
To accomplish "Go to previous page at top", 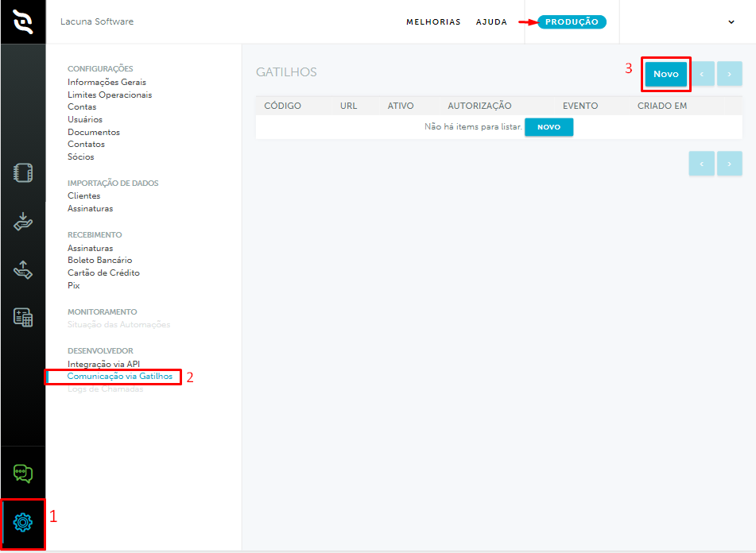I will [701, 74].
